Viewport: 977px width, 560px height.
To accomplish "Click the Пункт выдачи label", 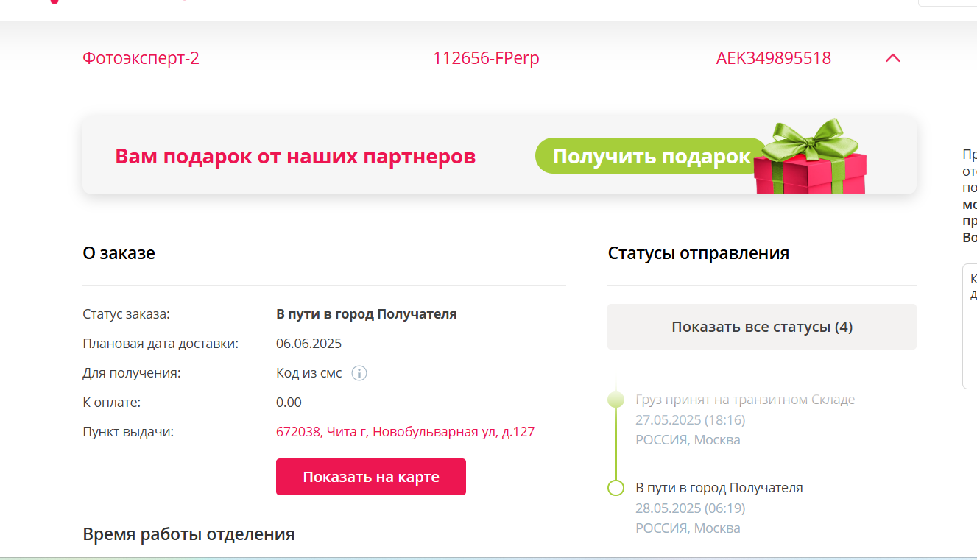I will coord(128,432).
